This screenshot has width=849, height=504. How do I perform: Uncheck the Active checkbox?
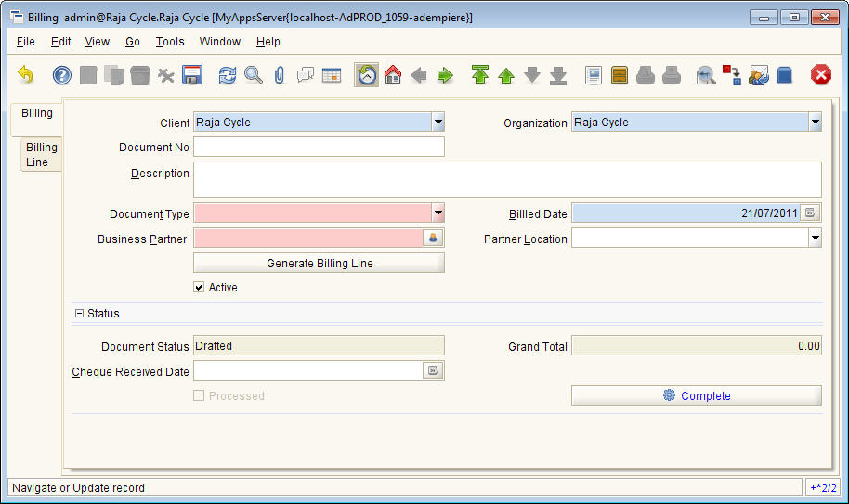pos(199,288)
